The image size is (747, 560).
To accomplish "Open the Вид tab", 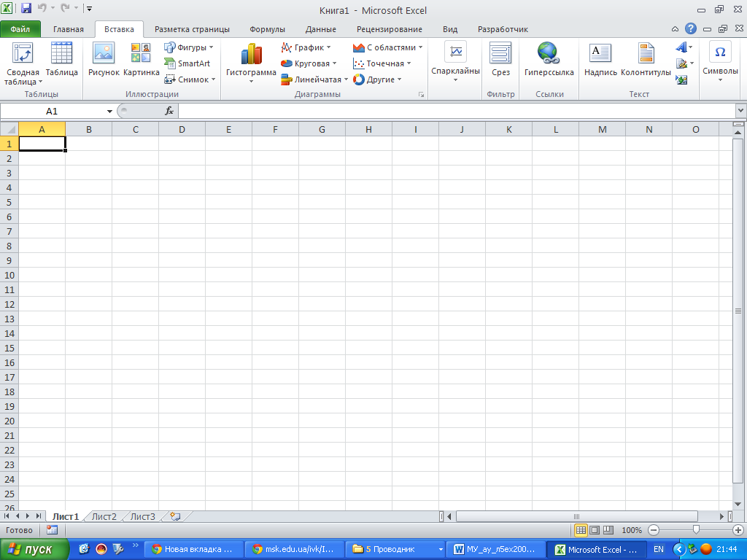I will click(449, 29).
